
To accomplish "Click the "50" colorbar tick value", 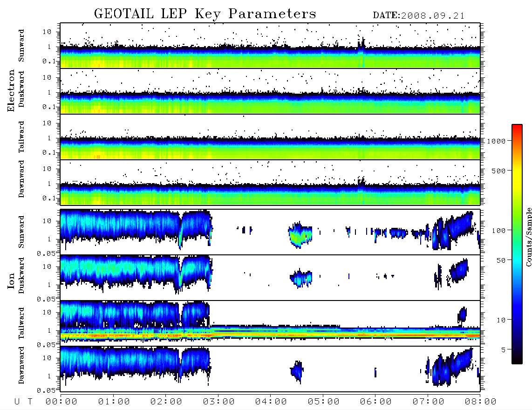I will pos(501,260).
